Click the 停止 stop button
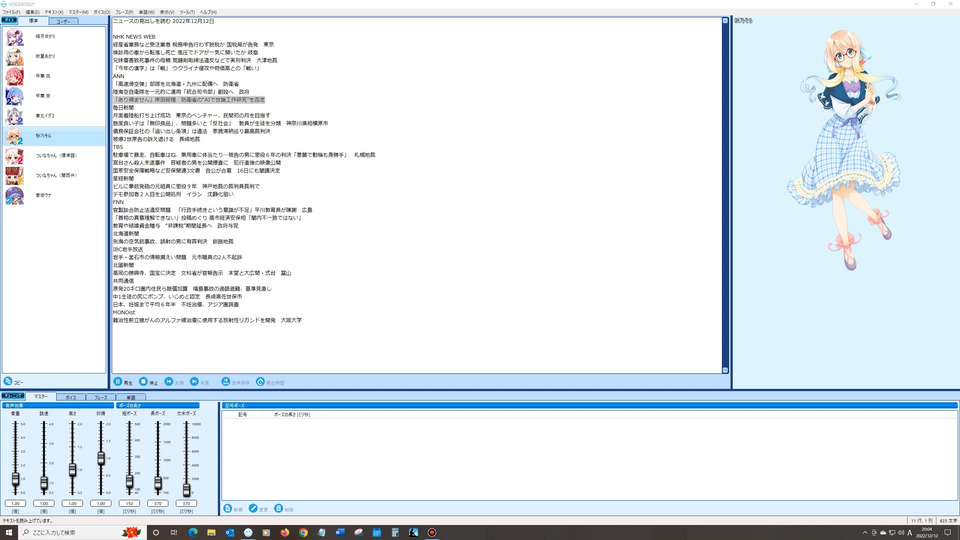 148,381
